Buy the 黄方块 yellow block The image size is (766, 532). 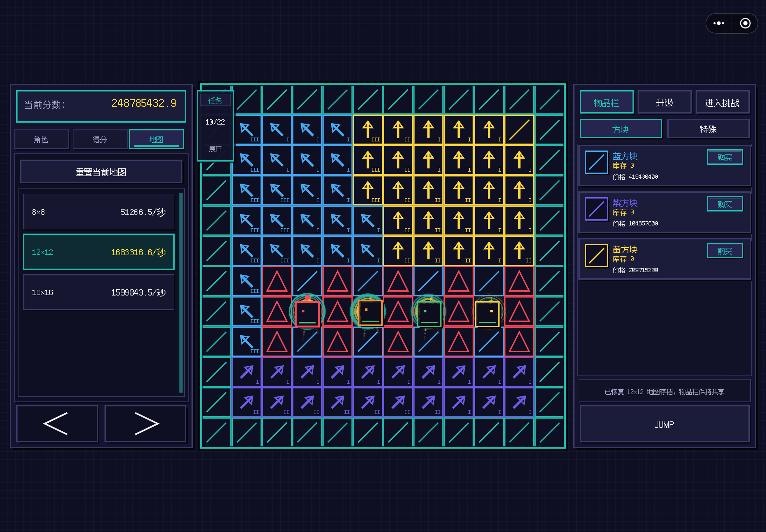725,251
